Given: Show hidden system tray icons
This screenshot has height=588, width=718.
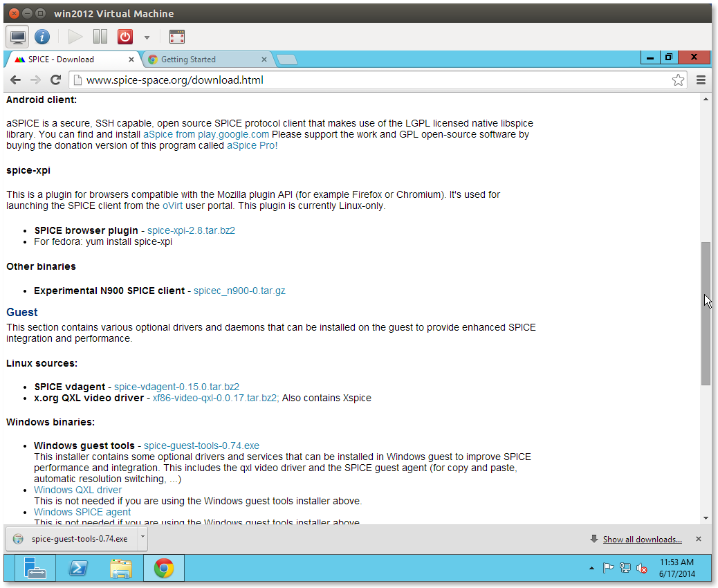Looking at the screenshot, I should [x=591, y=569].
